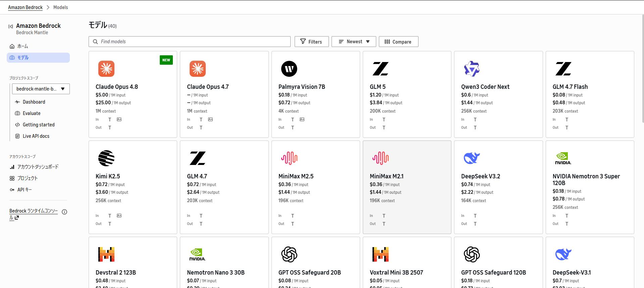The image size is (644, 288).
Task: Click the GPT OSS Safeguard 20B OpenAI logo
Action: 289,254
